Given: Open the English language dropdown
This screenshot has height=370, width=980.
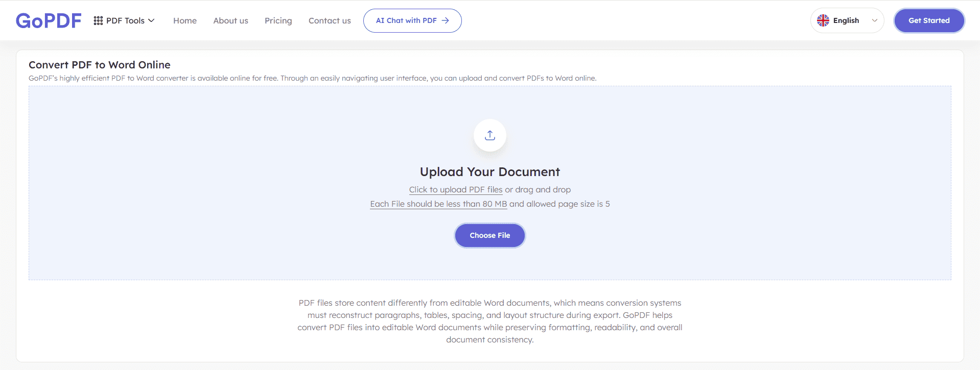Looking at the screenshot, I should click(x=847, y=20).
